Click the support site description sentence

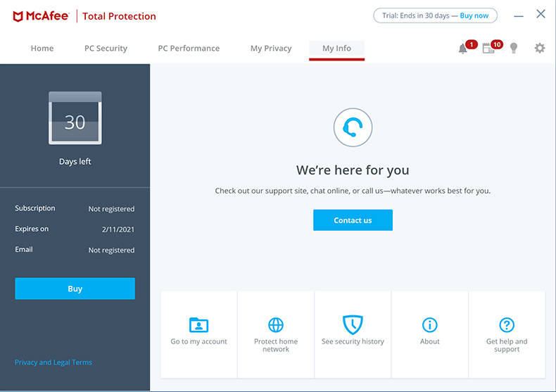coord(353,191)
